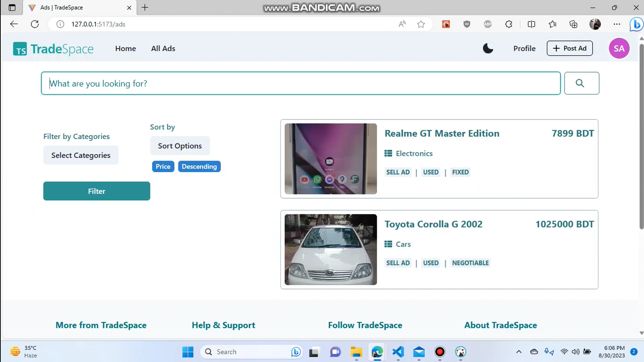
Task: Open the SA user avatar
Action: click(619, 48)
